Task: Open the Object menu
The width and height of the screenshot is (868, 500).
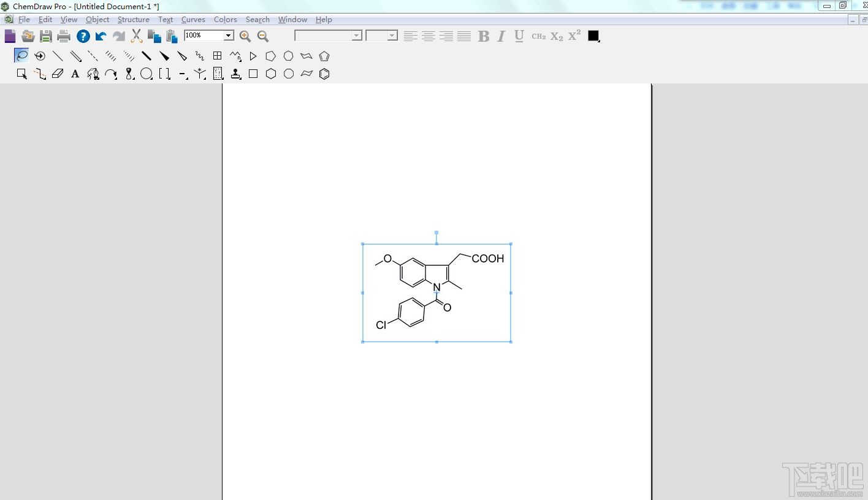Action: click(97, 20)
